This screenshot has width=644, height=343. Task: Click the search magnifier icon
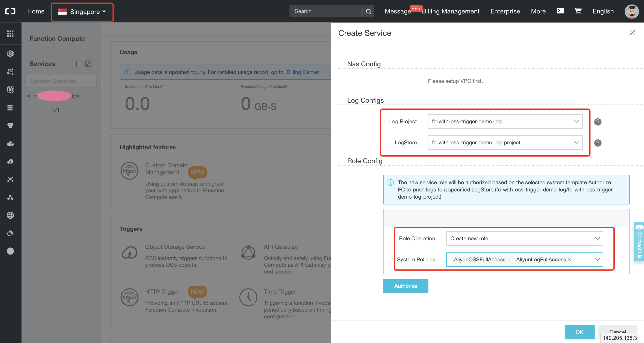click(368, 11)
